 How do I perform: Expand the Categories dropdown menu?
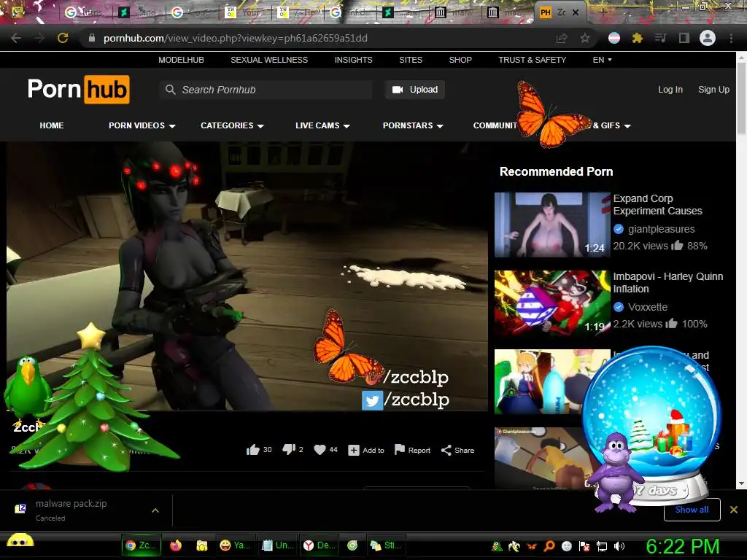coord(232,125)
